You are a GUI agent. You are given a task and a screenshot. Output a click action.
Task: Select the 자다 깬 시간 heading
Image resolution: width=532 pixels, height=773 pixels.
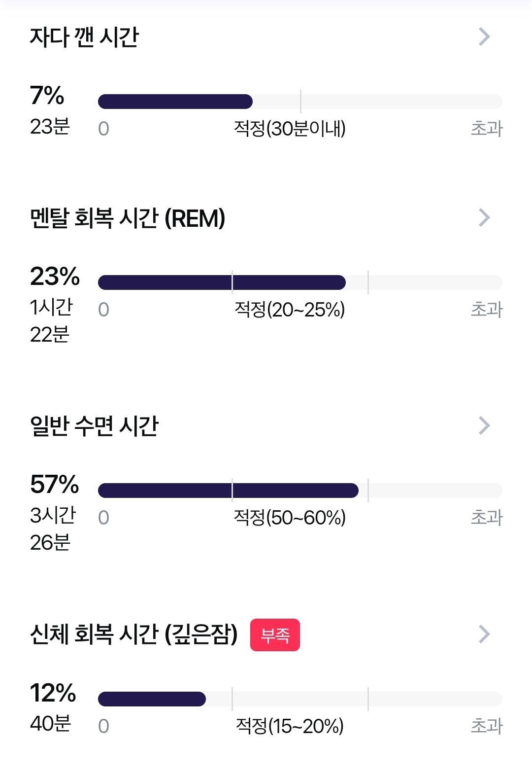click(x=84, y=37)
